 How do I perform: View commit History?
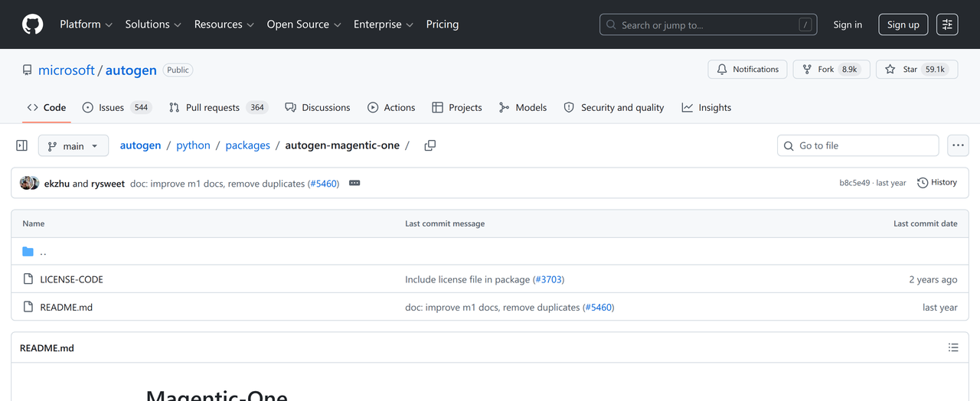(937, 183)
